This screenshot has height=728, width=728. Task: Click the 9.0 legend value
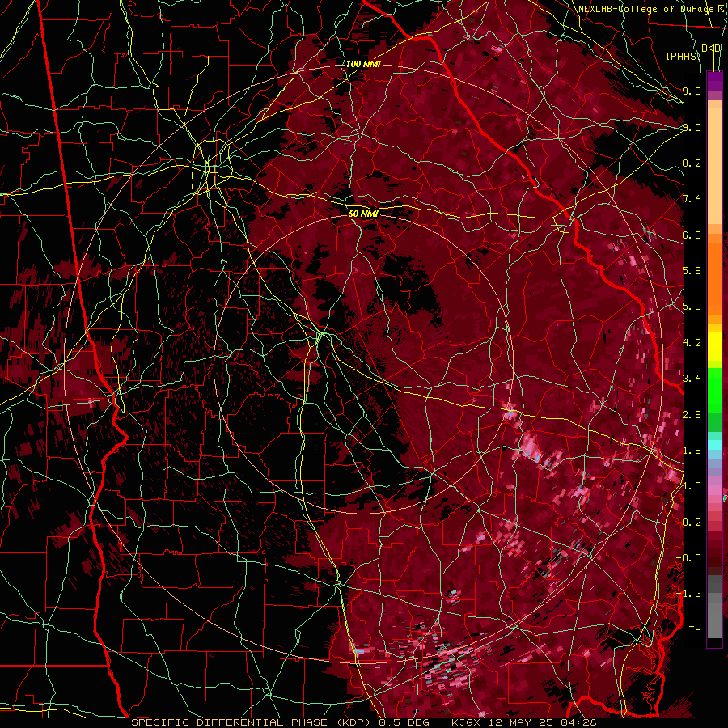[692, 127]
